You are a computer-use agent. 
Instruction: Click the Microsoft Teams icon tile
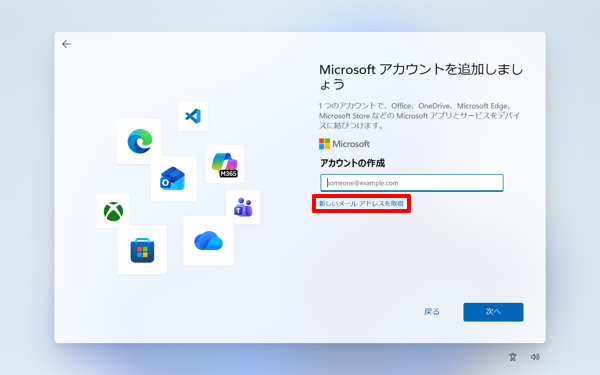243,207
